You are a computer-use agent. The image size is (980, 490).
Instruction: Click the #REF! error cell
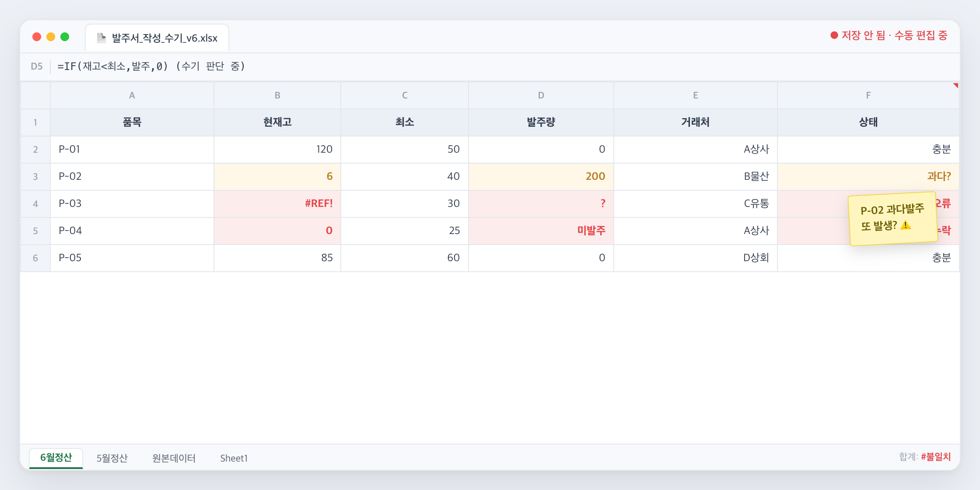[x=277, y=204]
